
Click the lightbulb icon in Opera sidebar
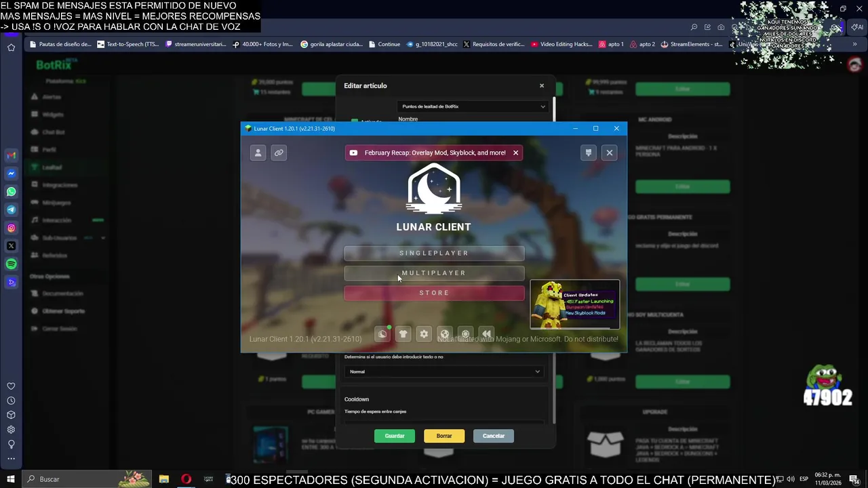[11, 444]
